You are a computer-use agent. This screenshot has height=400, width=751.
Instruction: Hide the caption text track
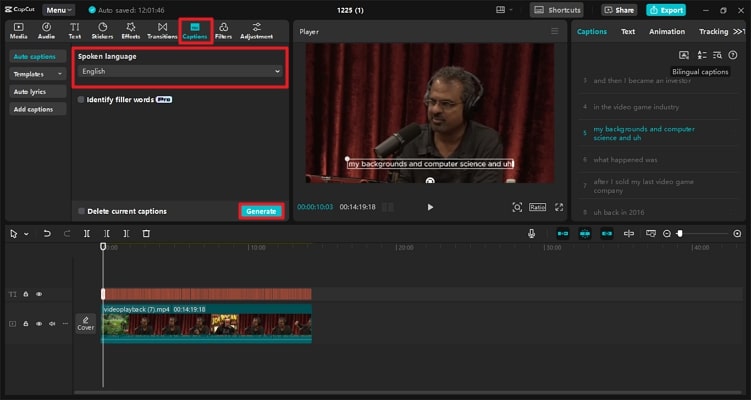click(39, 294)
